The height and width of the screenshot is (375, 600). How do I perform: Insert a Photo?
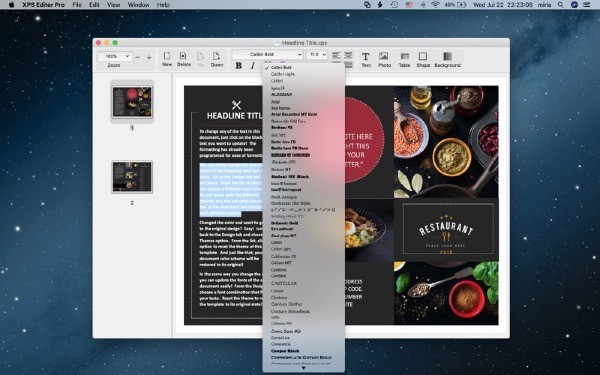[x=384, y=60]
